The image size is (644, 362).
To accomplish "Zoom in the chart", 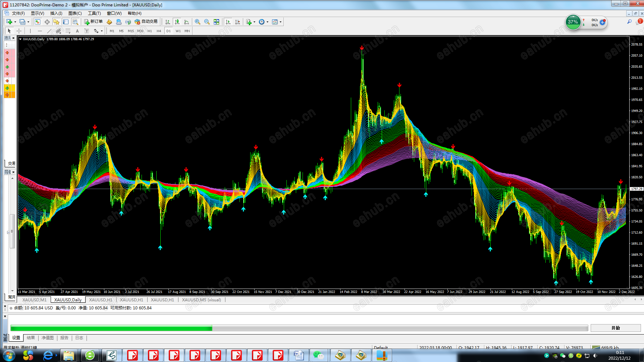I will pyautogui.click(x=198, y=22).
